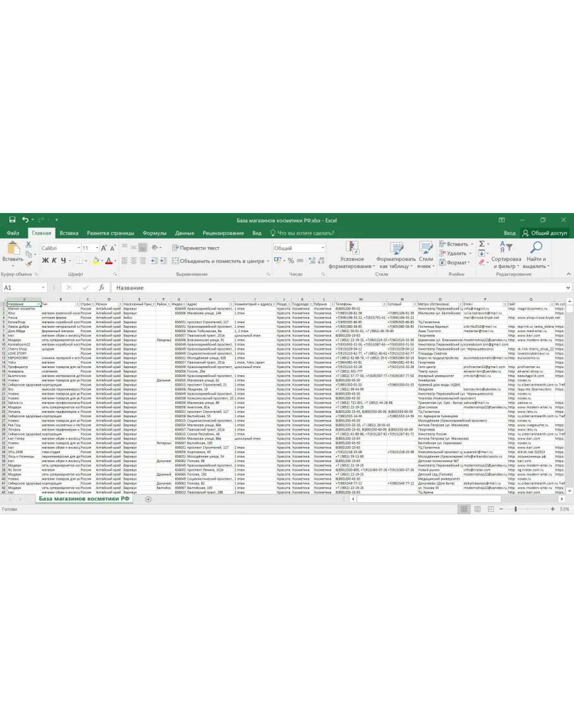
Task: Apply the borders button in Шрифт group
Action: pyautogui.click(x=79, y=261)
